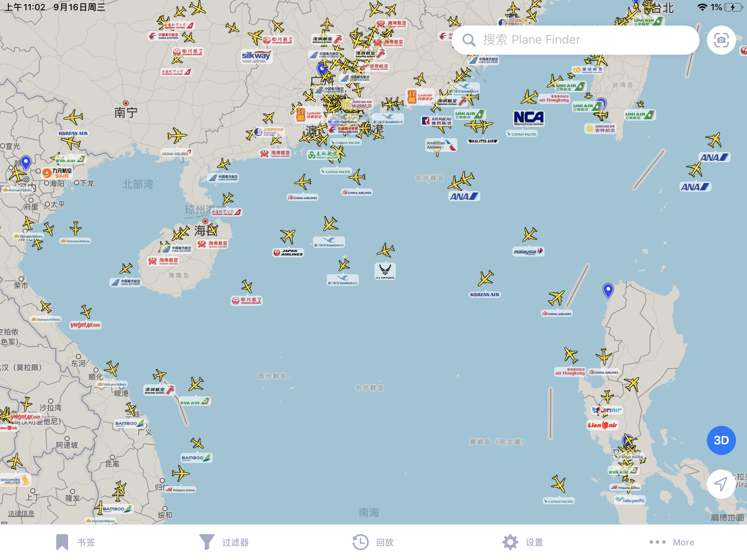Select the malaysia airlines plane label
Viewport: 747px width, 560px height.
[x=529, y=252]
